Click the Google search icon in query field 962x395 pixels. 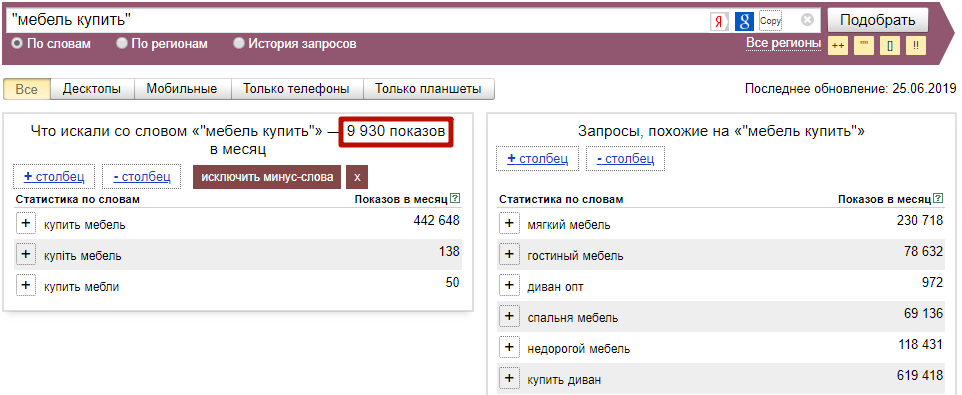(744, 21)
